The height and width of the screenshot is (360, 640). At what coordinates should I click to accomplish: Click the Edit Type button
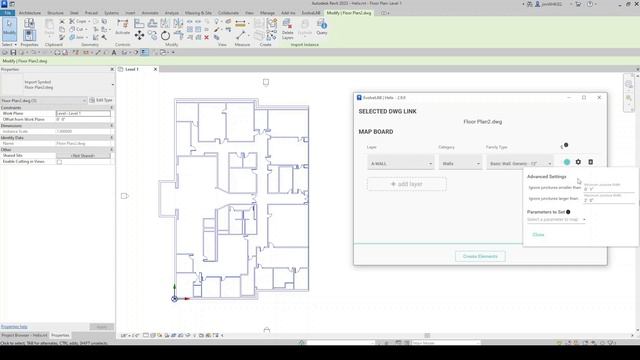[x=101, y=100]
